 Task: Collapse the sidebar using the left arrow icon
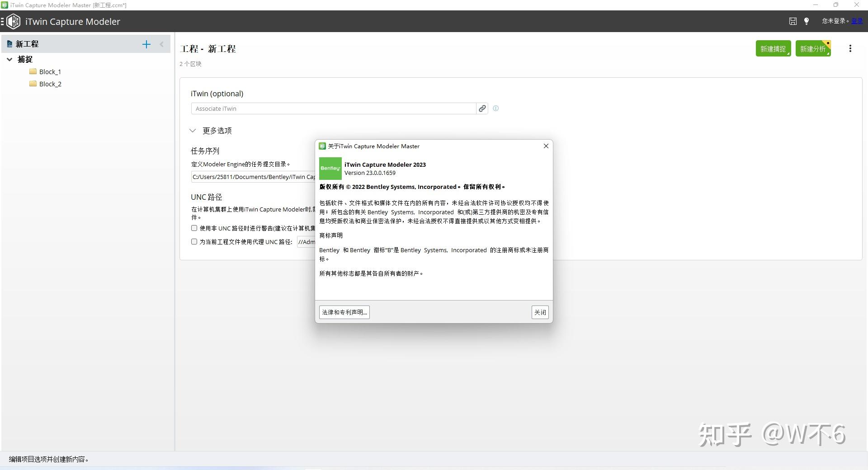(161, 44)
